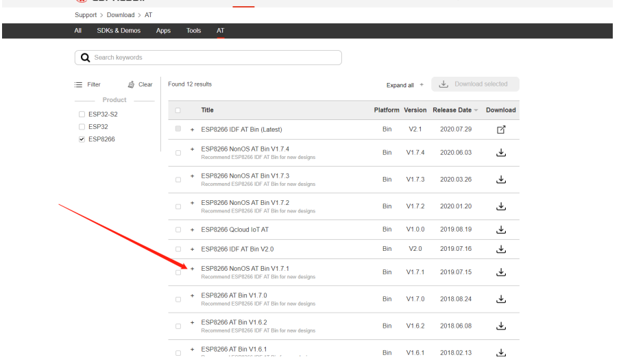Image resolution: width=621 pixels, height=364 pixels.
Task: Expand ESP8266 NonOS AT Bin V1.7.4 row
Action: (x=193, y=149)
